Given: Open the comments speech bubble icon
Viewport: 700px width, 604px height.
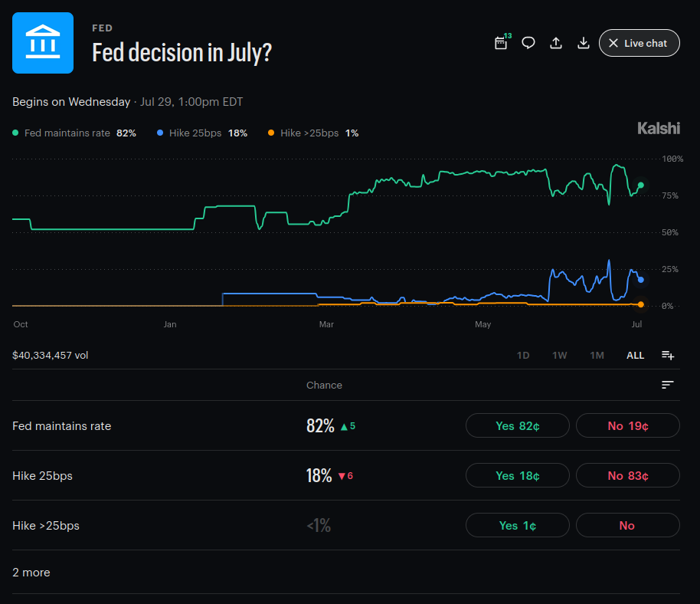Looking at the screenshot, I should pos(528,43).
